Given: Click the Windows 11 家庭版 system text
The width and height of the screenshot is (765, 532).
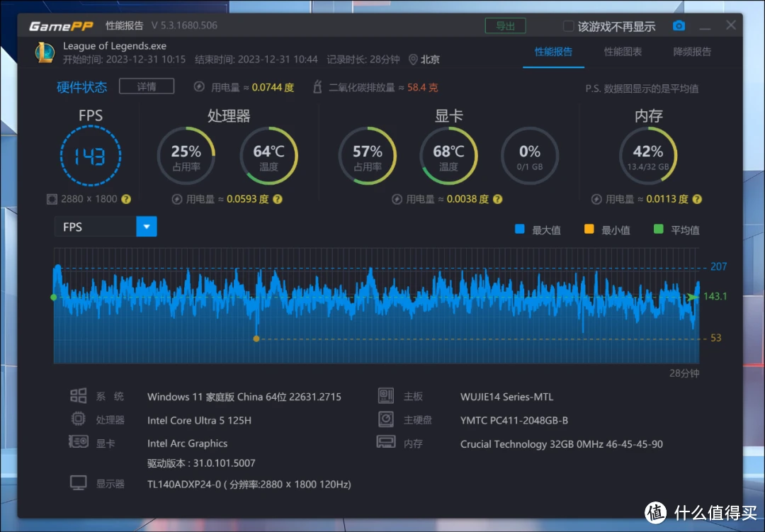Looking at the screenshot, I should tap(244, 397).
